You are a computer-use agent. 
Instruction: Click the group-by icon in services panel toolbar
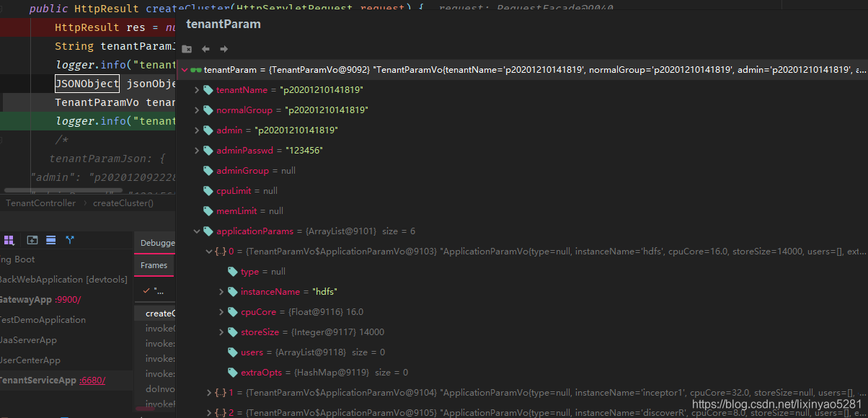(69, 240)
